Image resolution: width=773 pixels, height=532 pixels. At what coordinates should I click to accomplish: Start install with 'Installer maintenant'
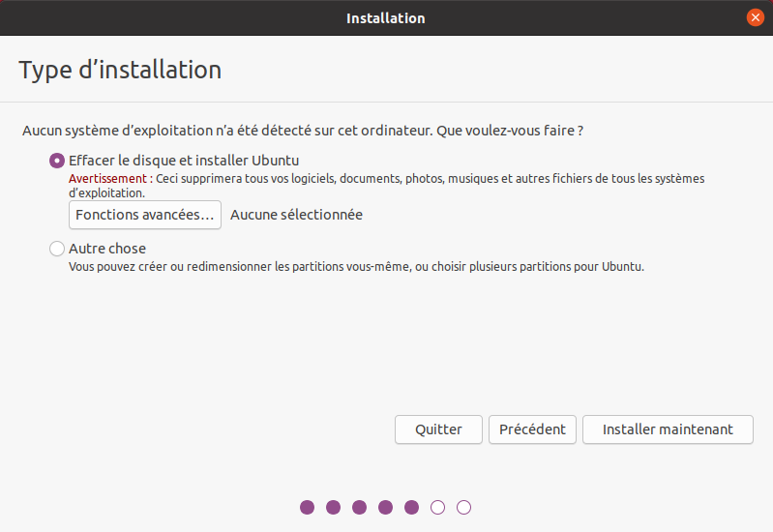click(668, 429)
